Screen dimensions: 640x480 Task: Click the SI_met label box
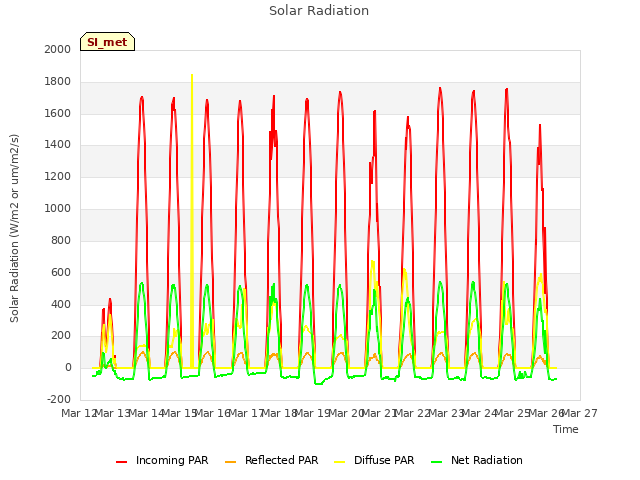coord(107,42)
